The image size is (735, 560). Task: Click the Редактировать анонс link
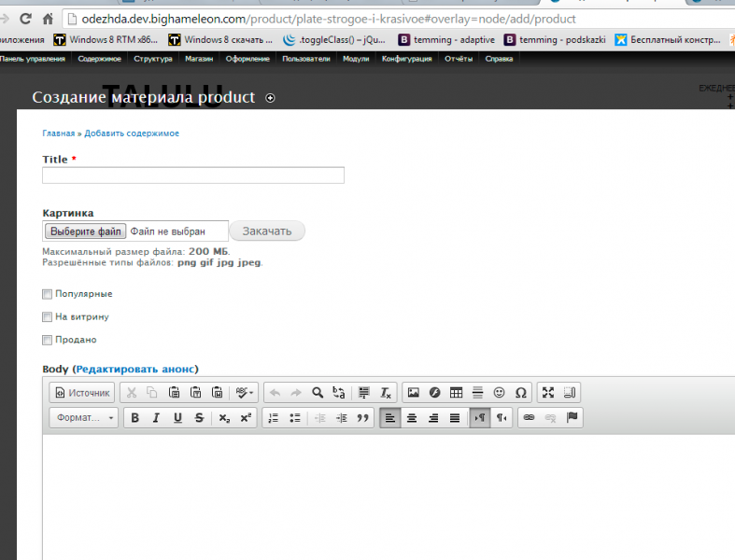pyautogui.click(x=135, y=370)
